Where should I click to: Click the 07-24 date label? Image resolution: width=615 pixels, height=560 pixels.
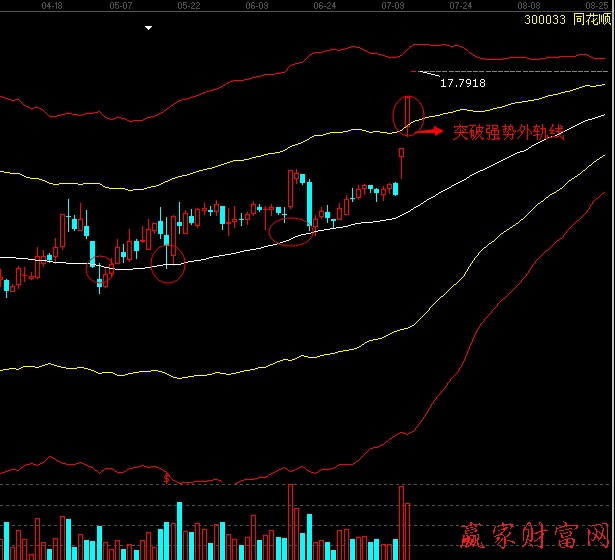pyautogui.click(x=460, y=5)
